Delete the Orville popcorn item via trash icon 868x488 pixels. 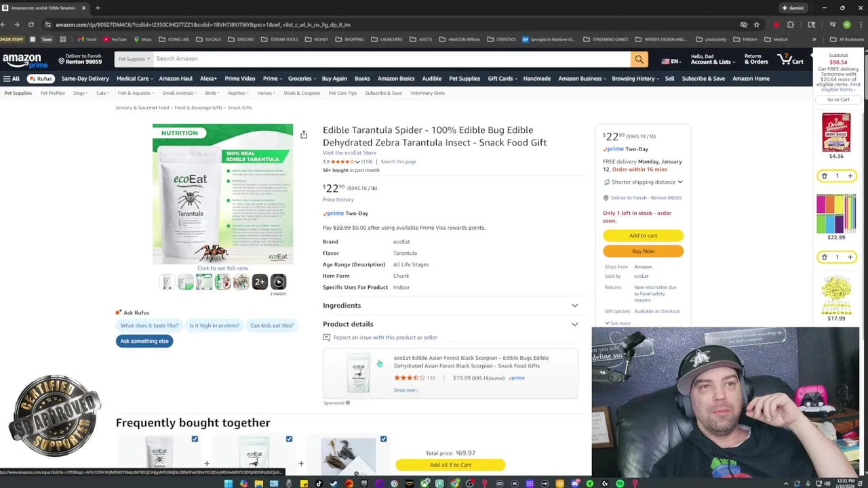click(825, 176)
